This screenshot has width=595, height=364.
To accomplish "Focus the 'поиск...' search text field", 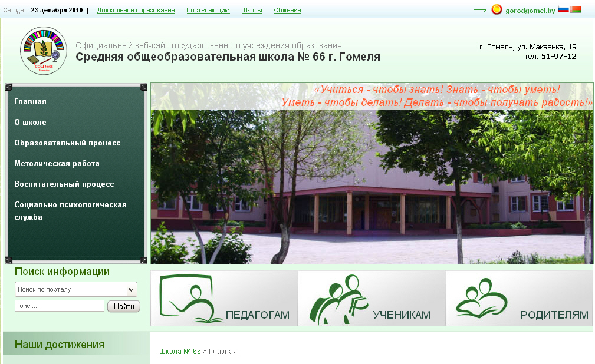I will 59,306.
